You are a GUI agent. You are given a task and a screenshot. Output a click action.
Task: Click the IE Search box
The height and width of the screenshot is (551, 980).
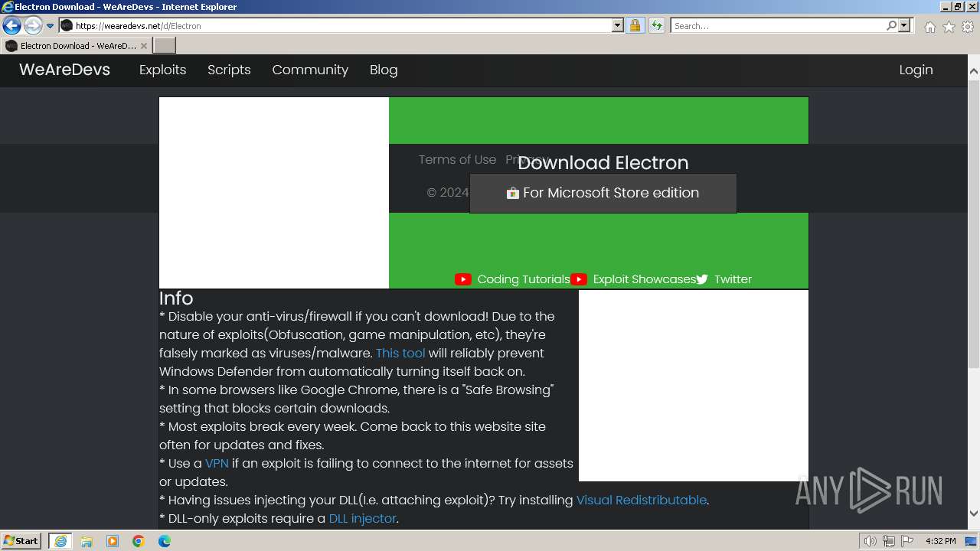778,26
